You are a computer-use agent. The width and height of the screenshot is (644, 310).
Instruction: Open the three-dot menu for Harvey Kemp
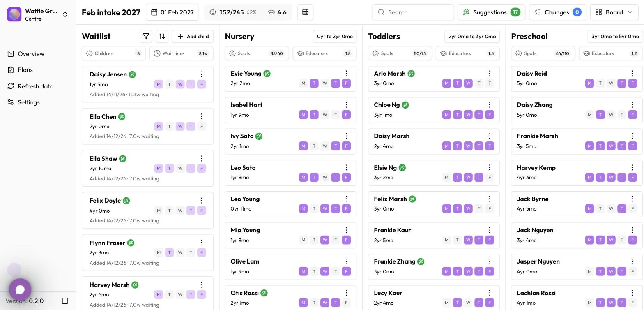coord(632,168)
